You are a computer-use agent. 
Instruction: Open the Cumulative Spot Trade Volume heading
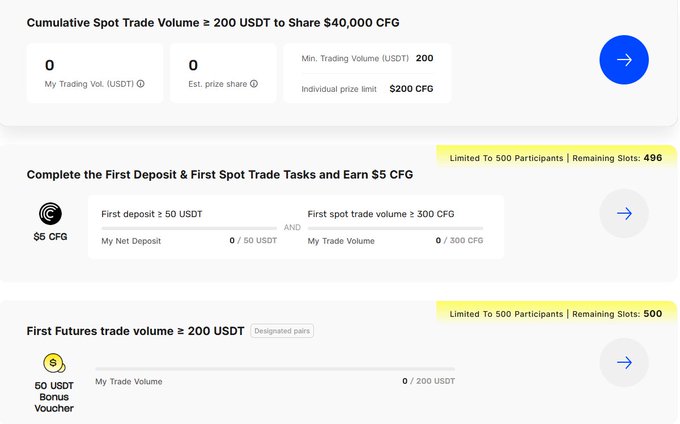pos(206,22)
